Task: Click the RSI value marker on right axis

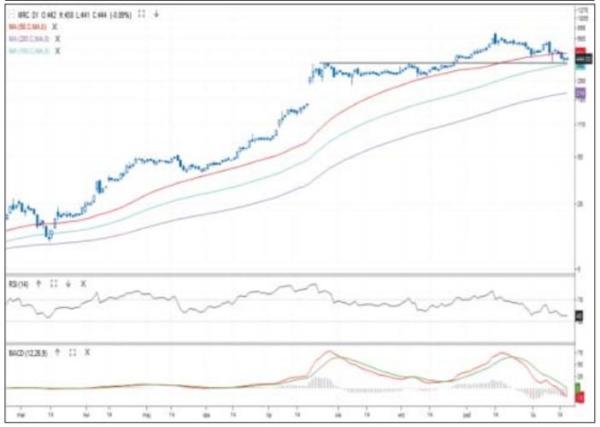Action: (x=578, y=316)
